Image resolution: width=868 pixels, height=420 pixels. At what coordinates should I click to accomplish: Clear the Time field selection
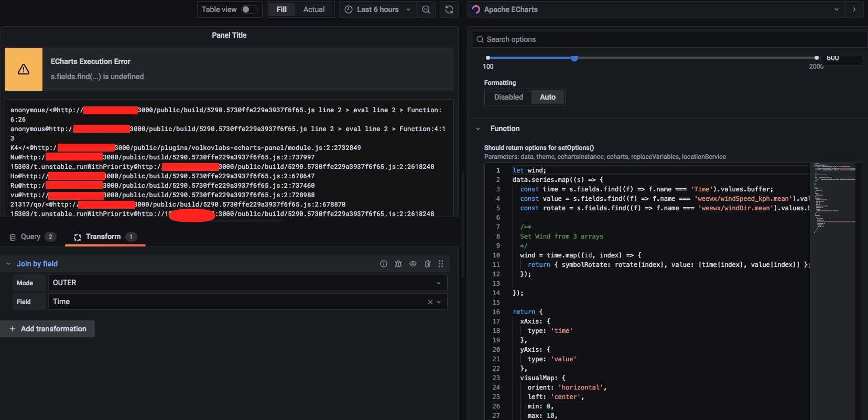(430, 302)
